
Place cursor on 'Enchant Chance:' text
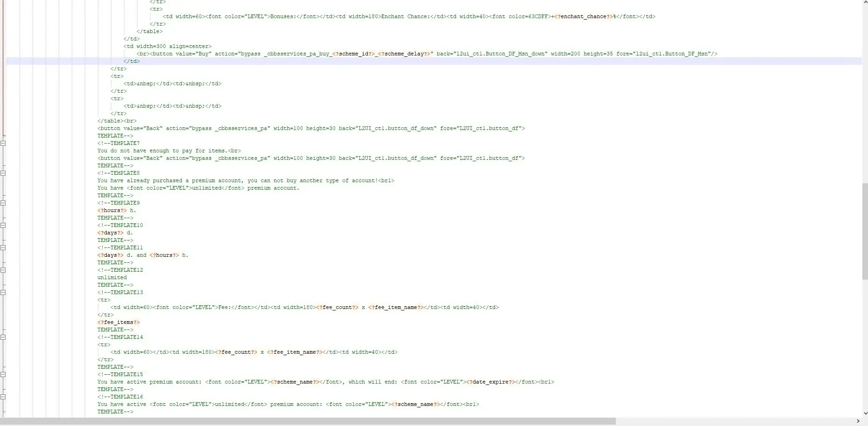point(406,17)
